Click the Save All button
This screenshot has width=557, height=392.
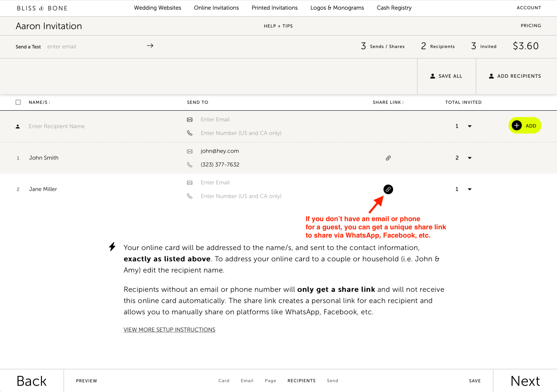pos(446,76)
